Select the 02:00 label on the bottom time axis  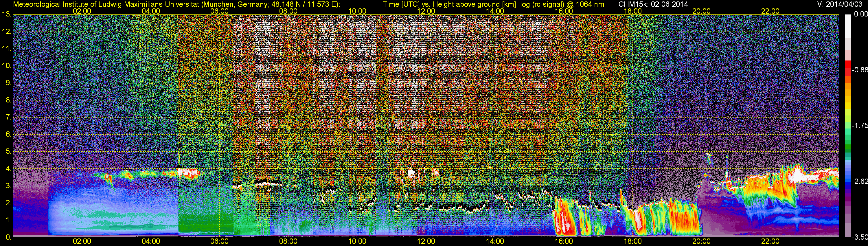82,242
